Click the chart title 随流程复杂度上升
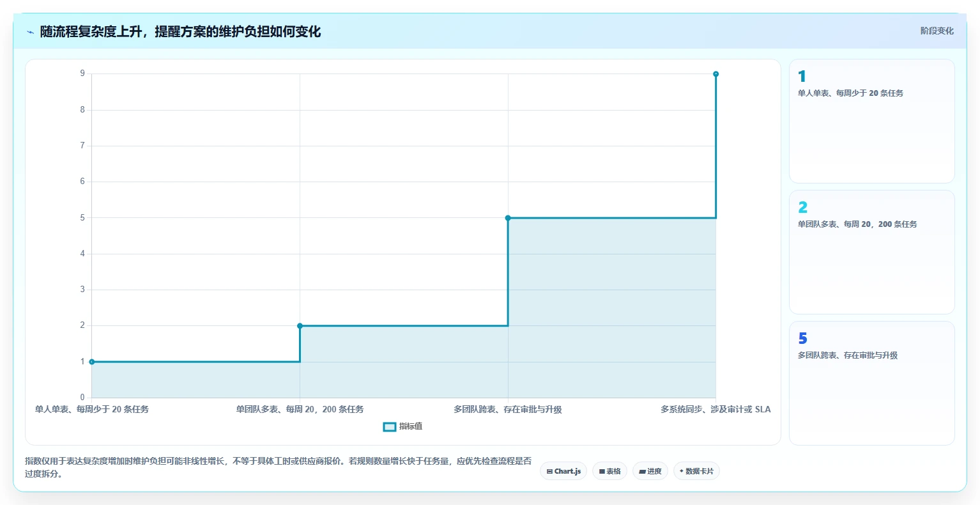Screen dimensions: 980x505 [x=180, y=31]
